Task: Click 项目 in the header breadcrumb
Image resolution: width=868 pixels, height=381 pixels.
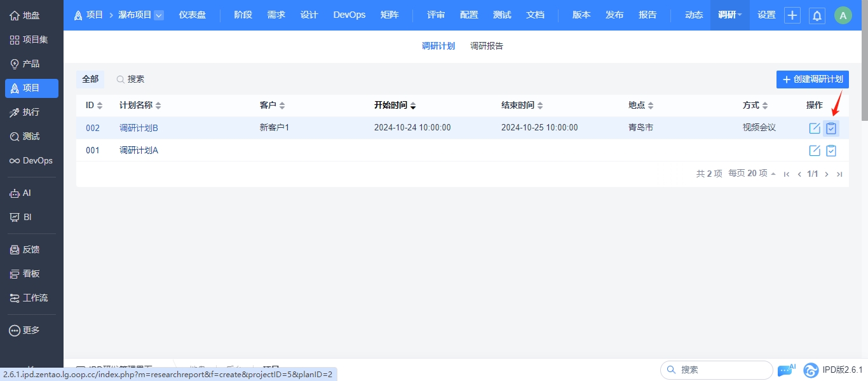Action: [x=88, y=15]
